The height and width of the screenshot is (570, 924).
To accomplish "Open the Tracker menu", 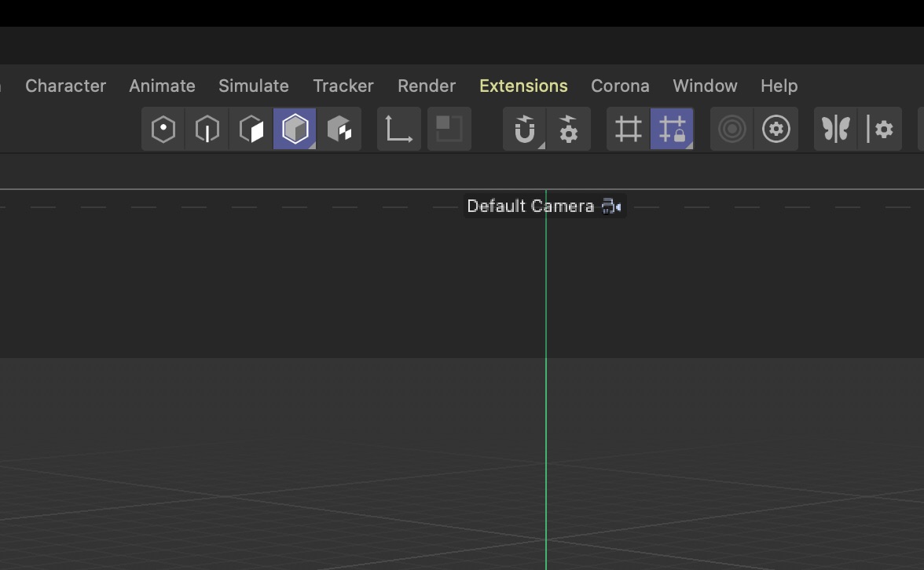I will coord(343,86).
